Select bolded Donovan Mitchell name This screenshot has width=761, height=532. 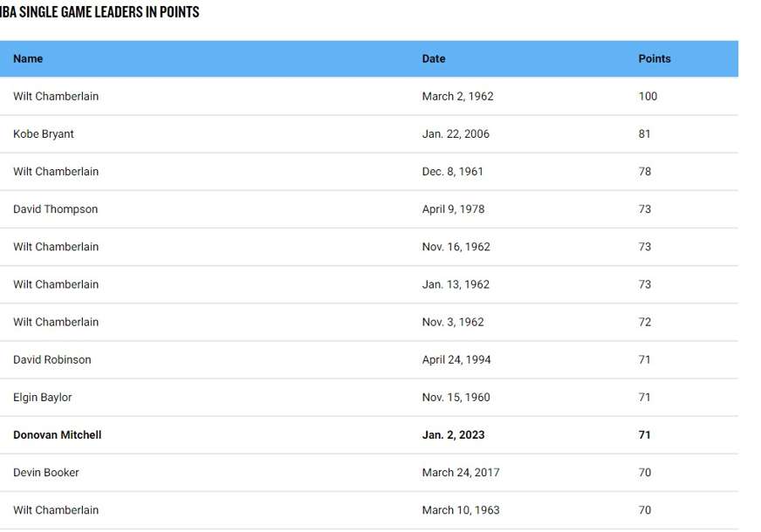coord(58,434)
